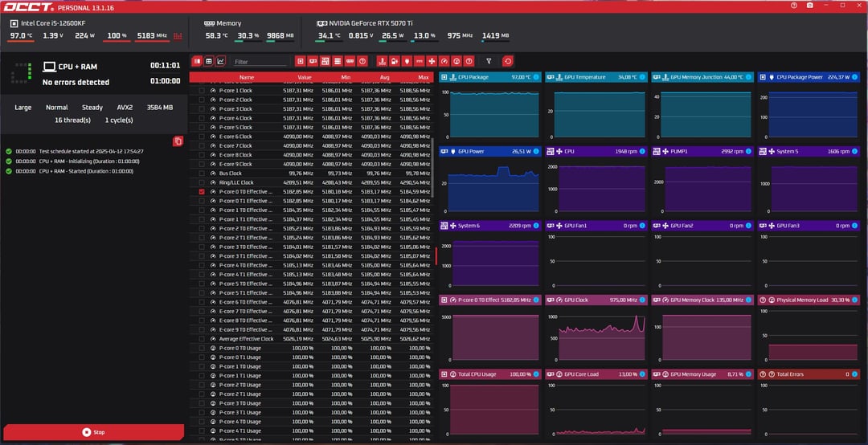Image resolution: width=868 pixels, height=445 pixels.
Task: Open the funnel filter options icon
Action: click(x=489, y=61)
